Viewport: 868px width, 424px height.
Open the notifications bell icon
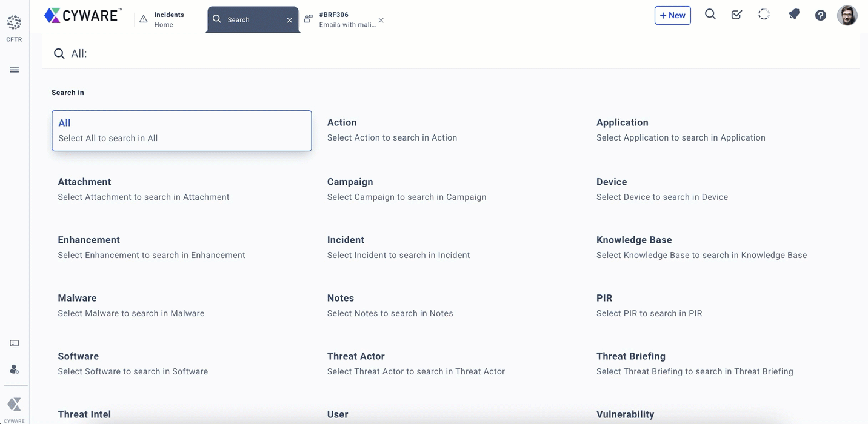pos(793,15)
